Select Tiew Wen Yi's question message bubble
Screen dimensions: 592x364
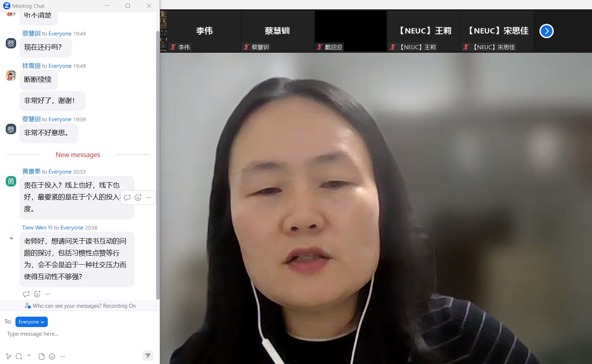coord(77,259)
